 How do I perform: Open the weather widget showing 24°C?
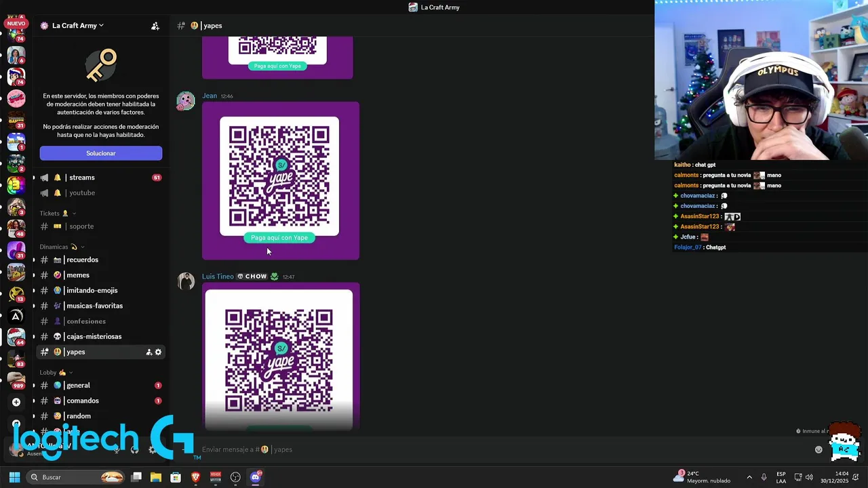702,477
